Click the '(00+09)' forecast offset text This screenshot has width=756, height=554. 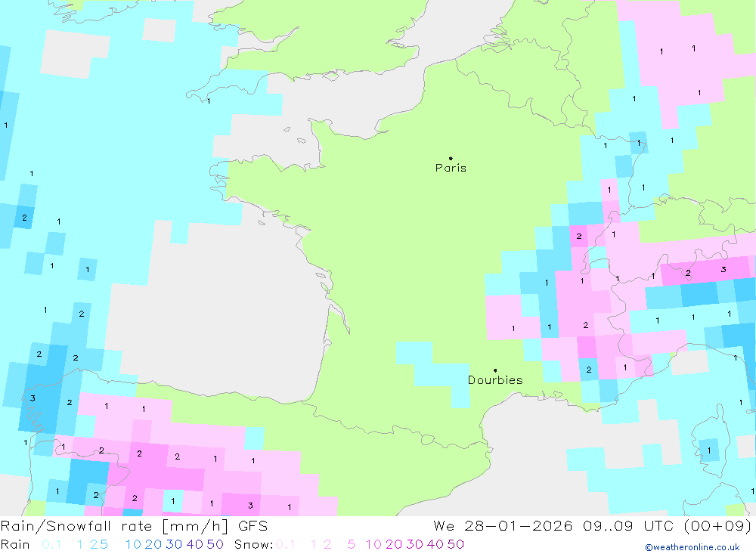[718, 526]
